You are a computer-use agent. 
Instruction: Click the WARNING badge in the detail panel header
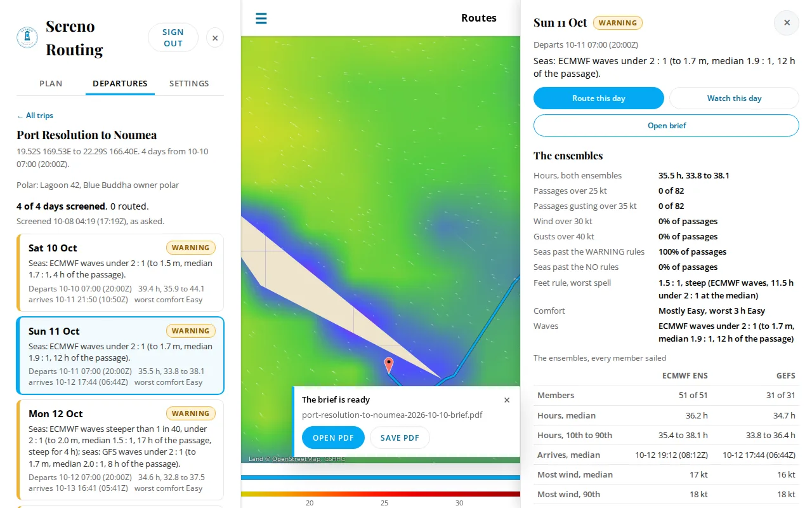coord(618,23)
